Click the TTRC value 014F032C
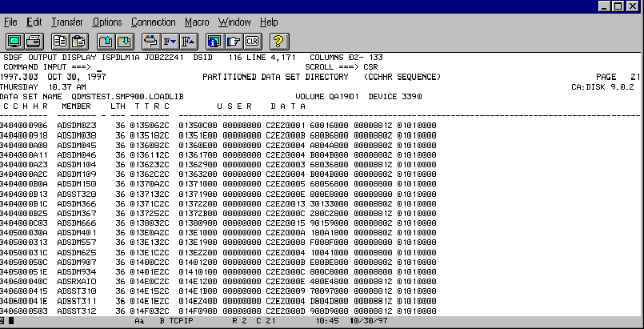Viewport: 644px width, 329px height. point(150,311)
